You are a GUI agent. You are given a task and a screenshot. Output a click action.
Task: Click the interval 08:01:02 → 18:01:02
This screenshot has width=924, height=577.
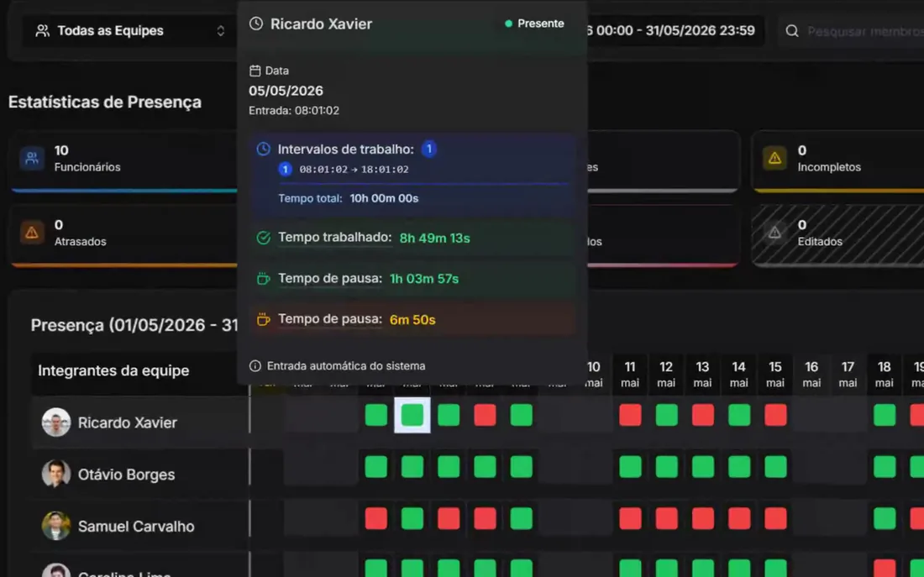[x=354, y=170]
